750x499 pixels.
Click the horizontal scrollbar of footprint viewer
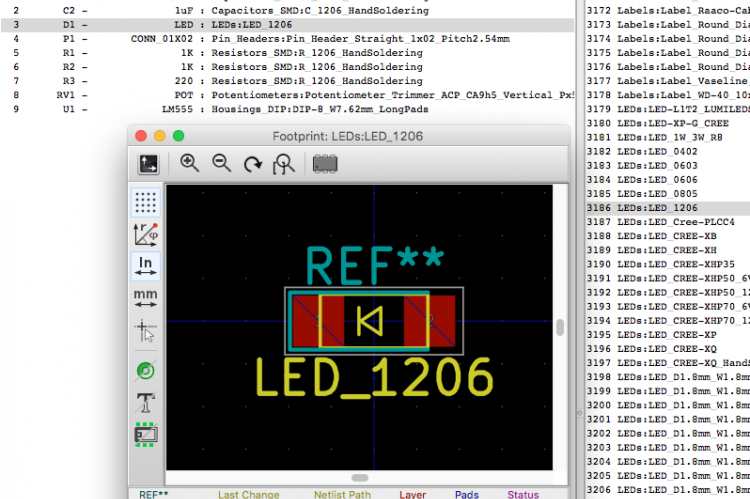pyautogui.click(x=360, y=477)
